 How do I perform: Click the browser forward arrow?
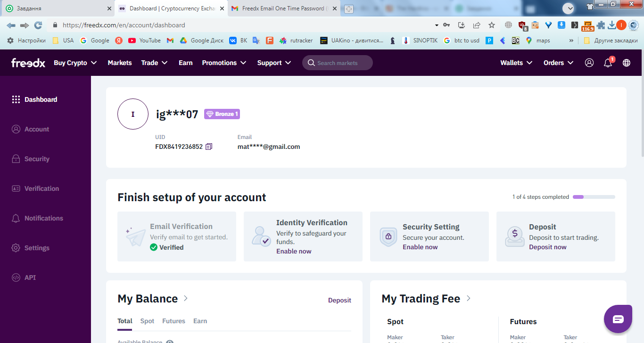tap(25, 25)
